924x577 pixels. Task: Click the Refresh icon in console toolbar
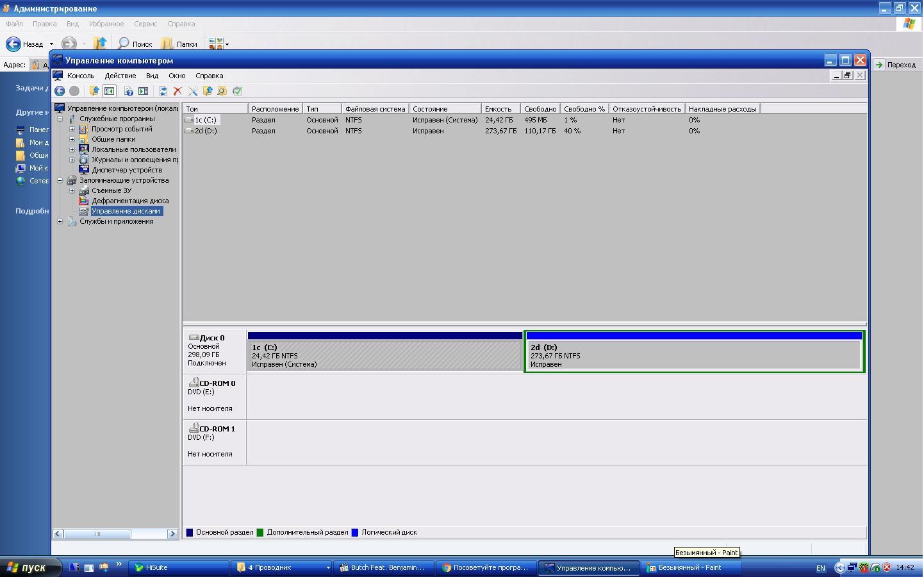click(163, 91)
